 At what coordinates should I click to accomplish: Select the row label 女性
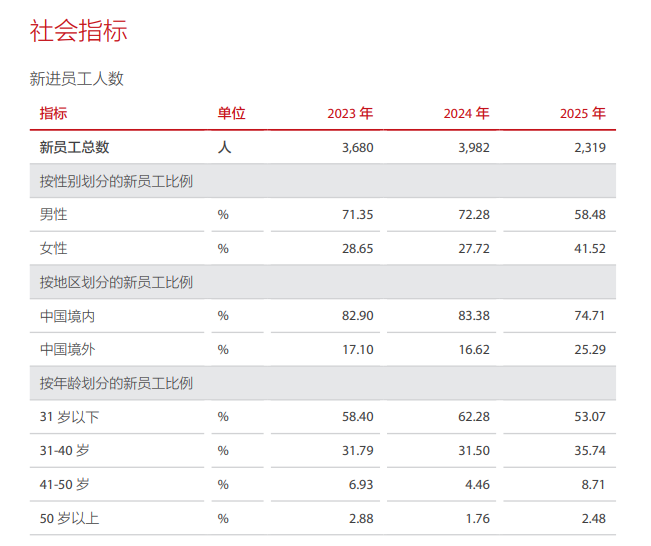[x=54, y=248]
